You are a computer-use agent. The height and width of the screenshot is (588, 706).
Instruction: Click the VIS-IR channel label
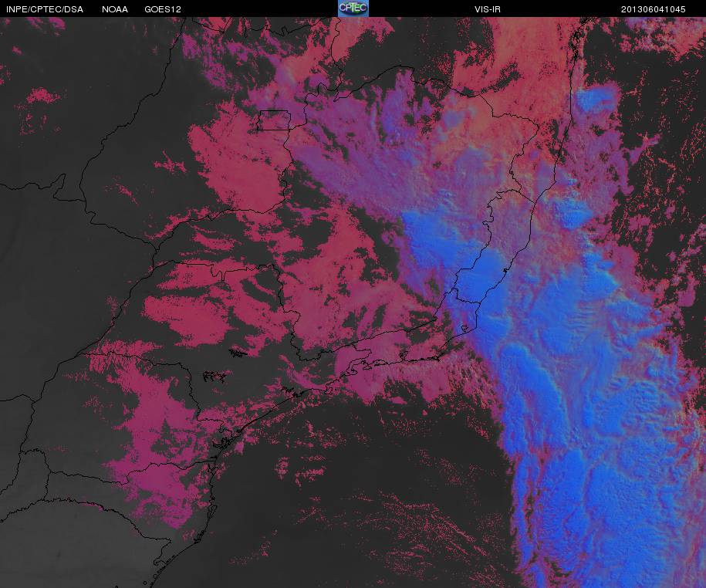click(487, 9)
